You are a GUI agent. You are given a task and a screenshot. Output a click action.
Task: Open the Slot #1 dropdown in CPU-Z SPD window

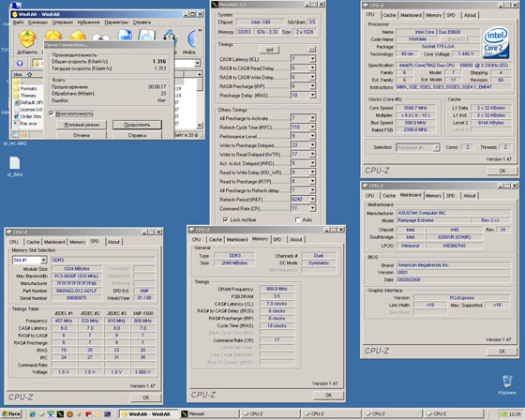(43, 260)
